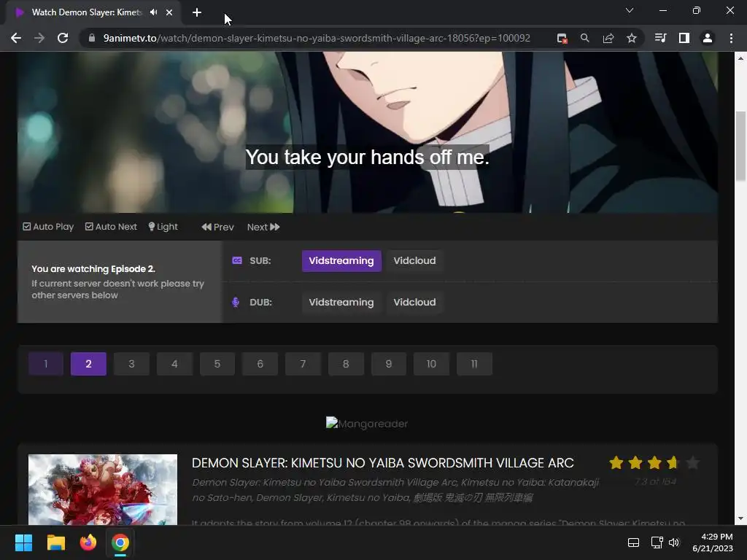Open episode 8

346,364
